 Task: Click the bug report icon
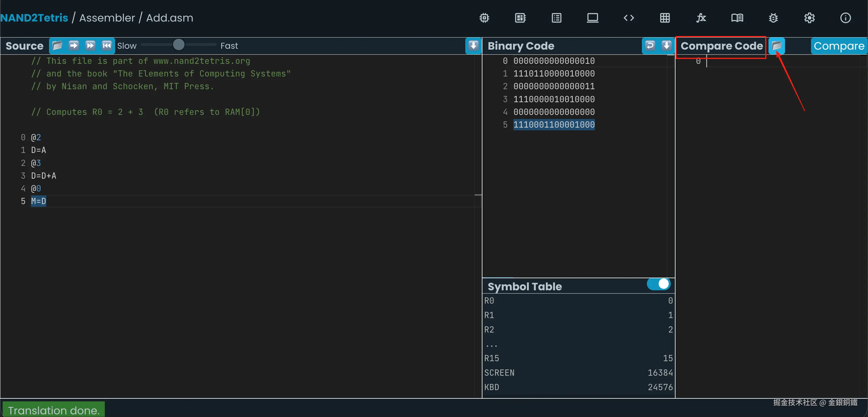tap(773, 18)
